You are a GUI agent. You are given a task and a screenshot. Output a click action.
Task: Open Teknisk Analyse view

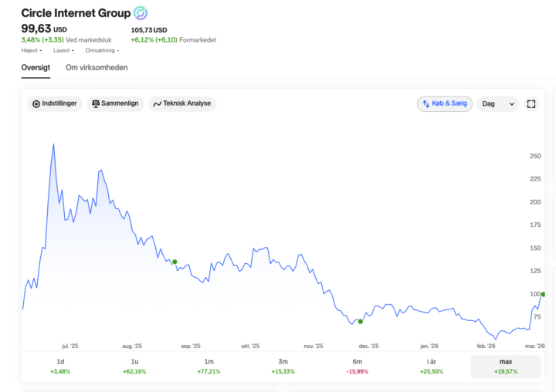coord(182,103)
